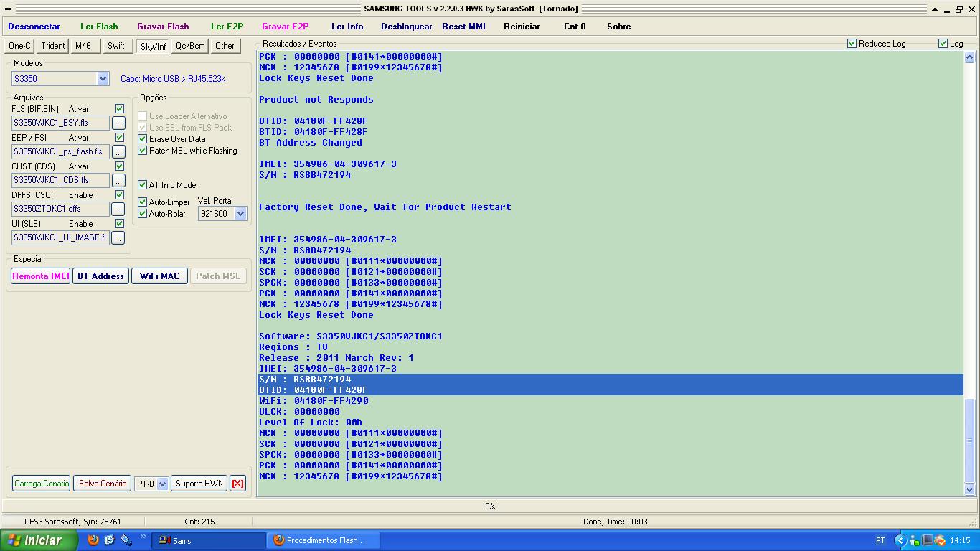Click the log scrollbar up arrow

(969, 57)
